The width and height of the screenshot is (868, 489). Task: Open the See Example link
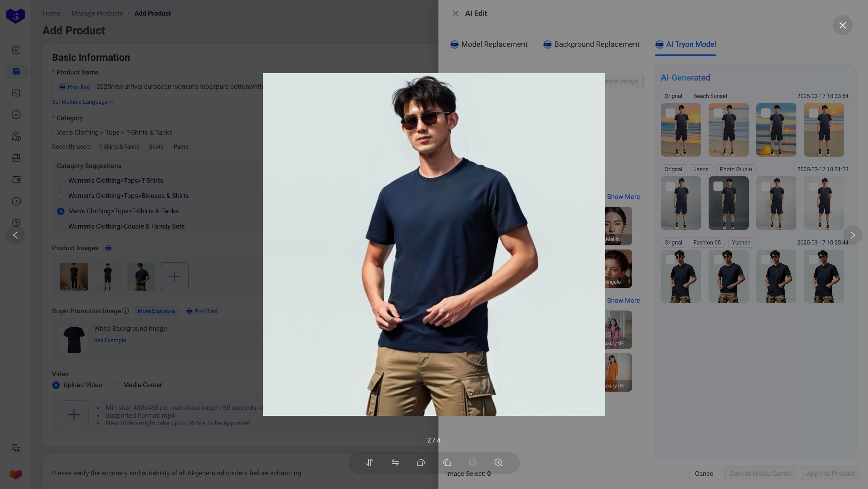[109, 340]
